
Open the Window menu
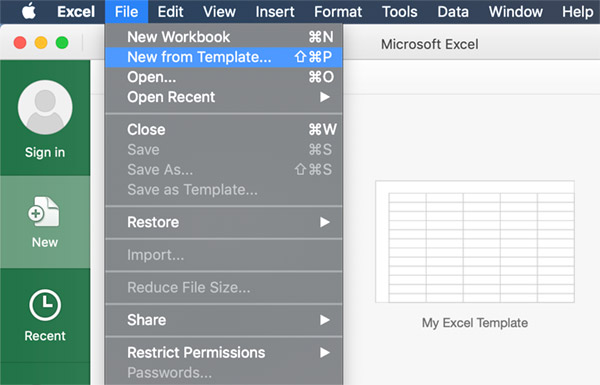coord(515,12)
